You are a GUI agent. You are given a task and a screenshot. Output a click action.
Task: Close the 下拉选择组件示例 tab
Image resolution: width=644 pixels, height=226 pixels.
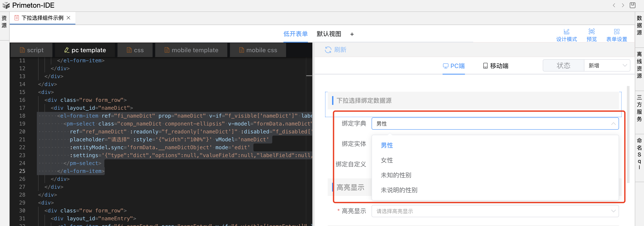69,18
